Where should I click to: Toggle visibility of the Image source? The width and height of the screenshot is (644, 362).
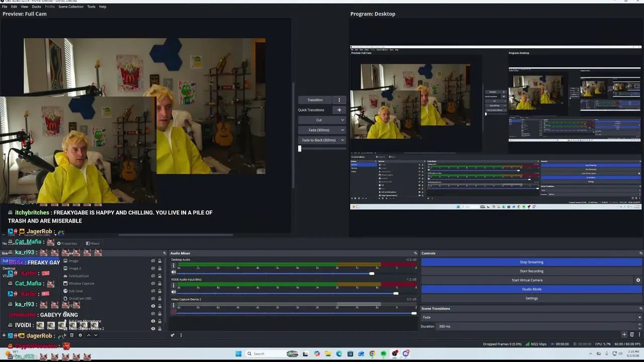coord(153,261)
